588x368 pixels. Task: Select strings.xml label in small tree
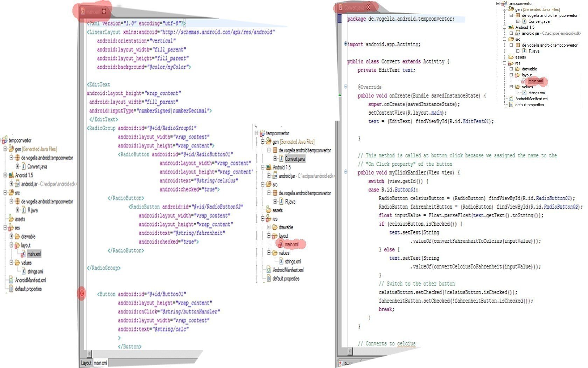[x=537, y=93]
